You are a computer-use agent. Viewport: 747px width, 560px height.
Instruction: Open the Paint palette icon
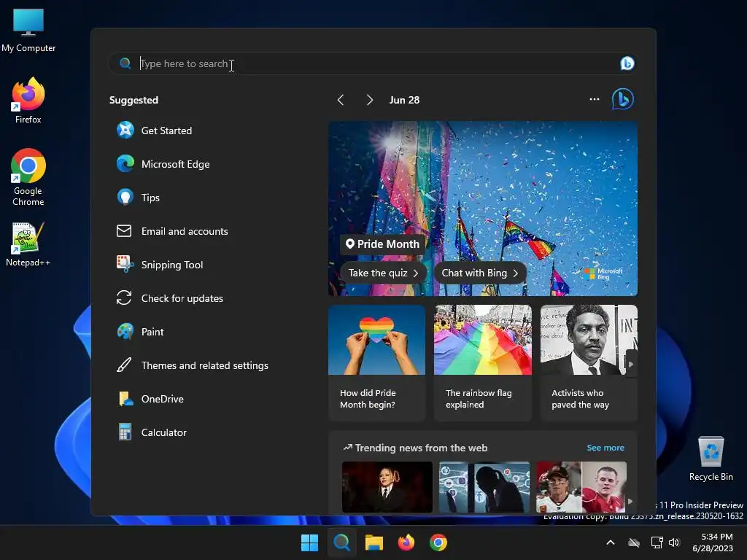click(x=125, y=332)
